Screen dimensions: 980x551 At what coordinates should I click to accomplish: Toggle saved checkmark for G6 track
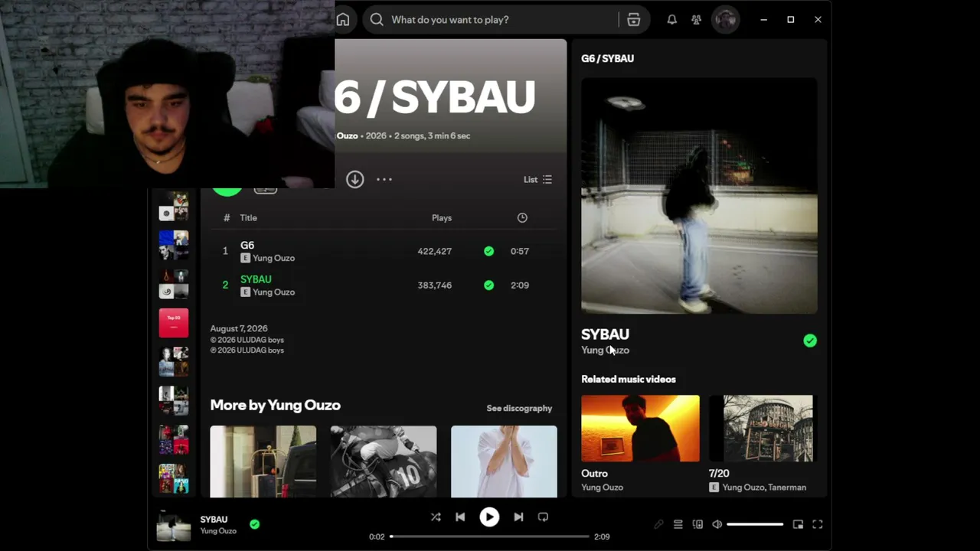click(x=488, y=251)
